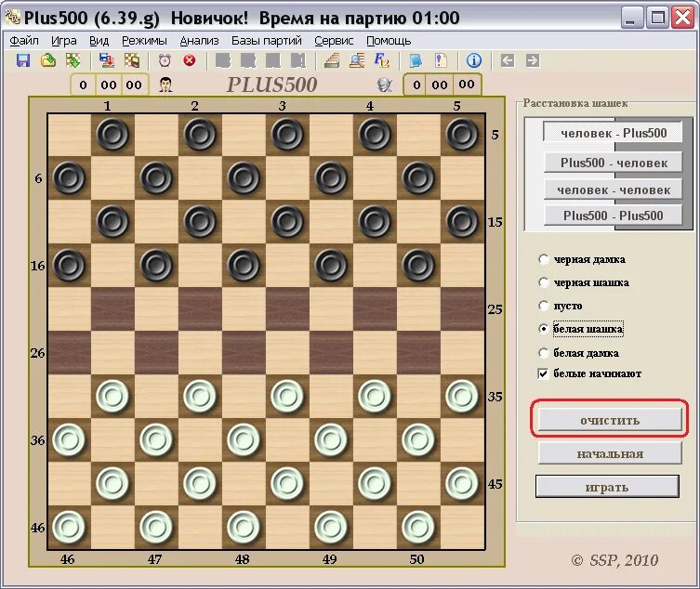The image size is (700, 589).
Task: Open the Файл menu
Action: pos(24,41)
